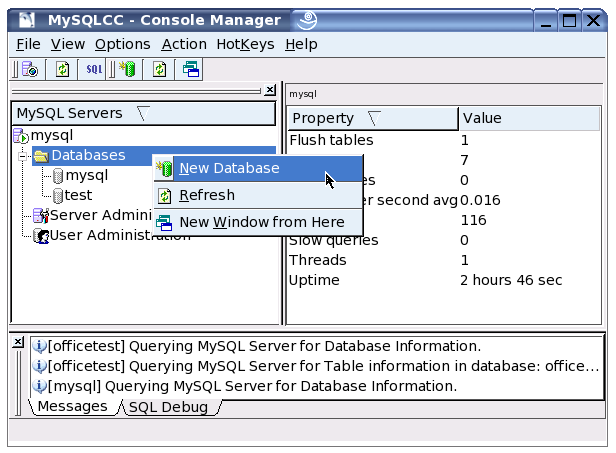Click the SQL query toolbar button
The image size is (616, 453).
tap(93, 69)
